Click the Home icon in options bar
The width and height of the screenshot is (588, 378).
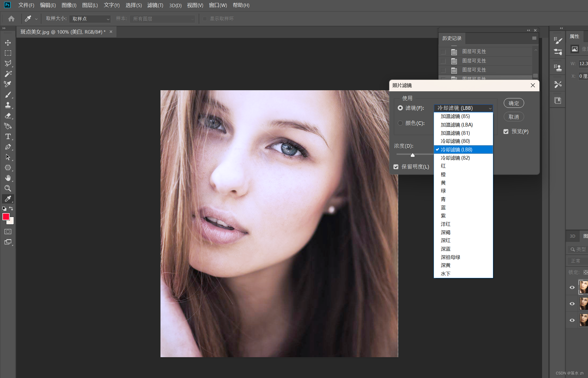[11, 19]
